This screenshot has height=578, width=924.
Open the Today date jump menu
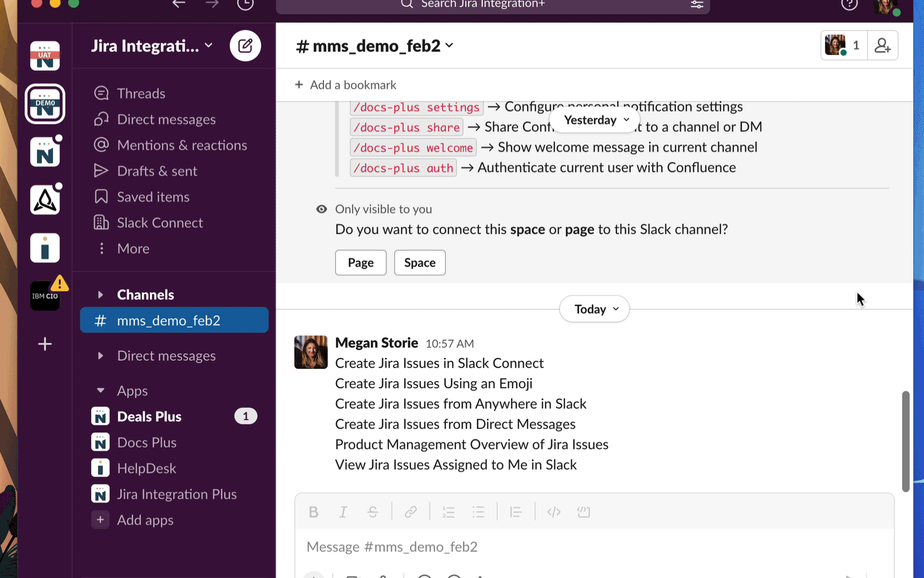point(595,309)
